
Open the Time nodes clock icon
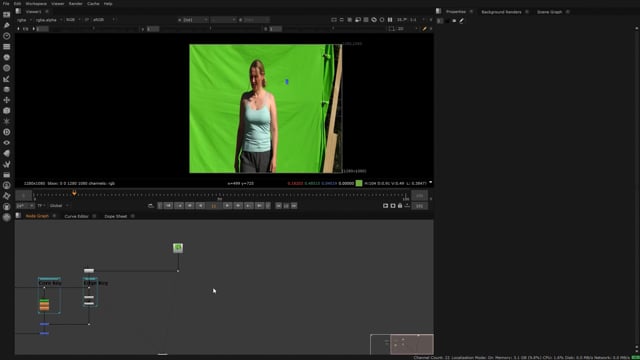click(7, 36)
